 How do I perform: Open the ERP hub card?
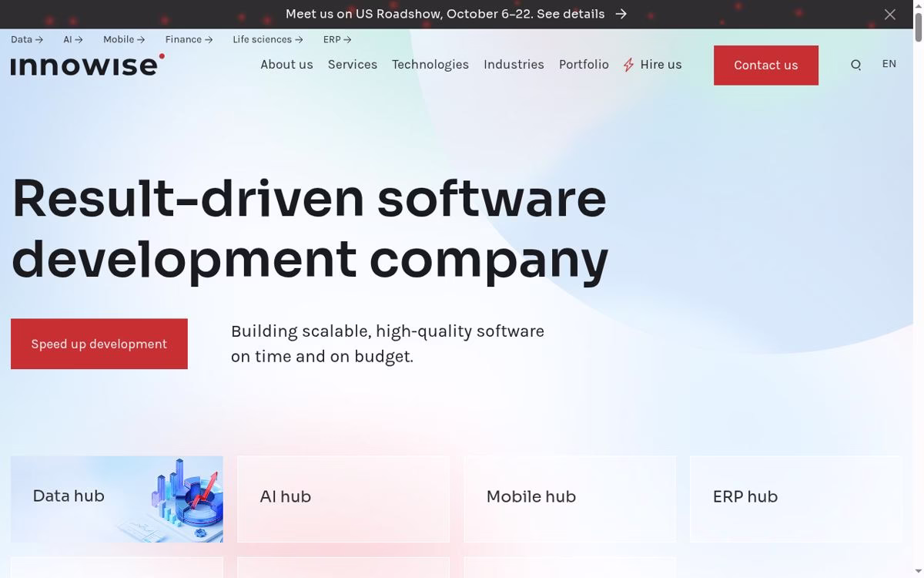[x=795, y=499]
